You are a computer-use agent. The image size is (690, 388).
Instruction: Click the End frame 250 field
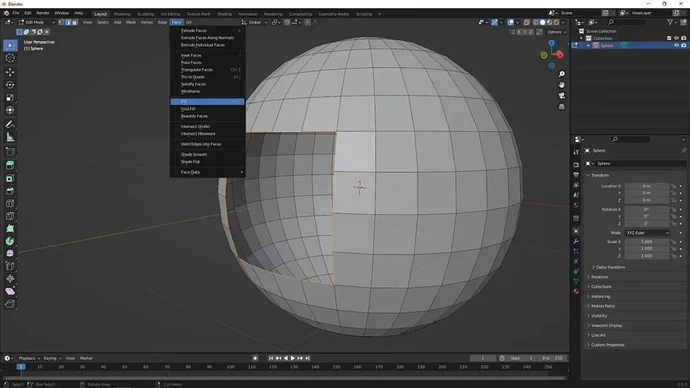pyautogui.click(x=553, y=358)
